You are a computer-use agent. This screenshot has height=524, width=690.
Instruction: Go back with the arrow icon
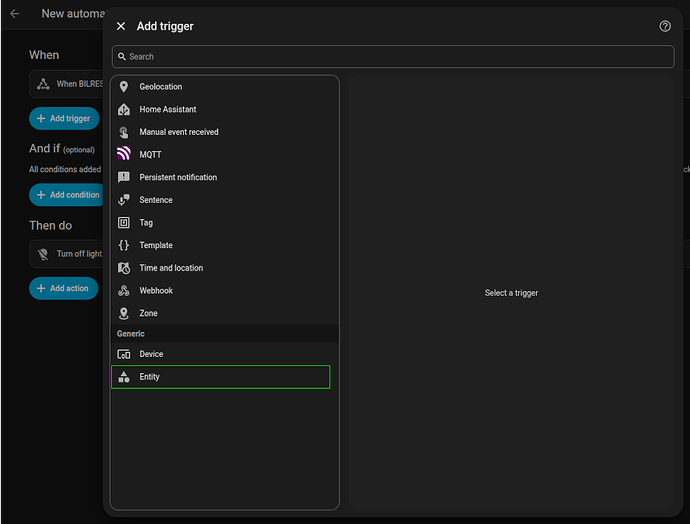15,14
